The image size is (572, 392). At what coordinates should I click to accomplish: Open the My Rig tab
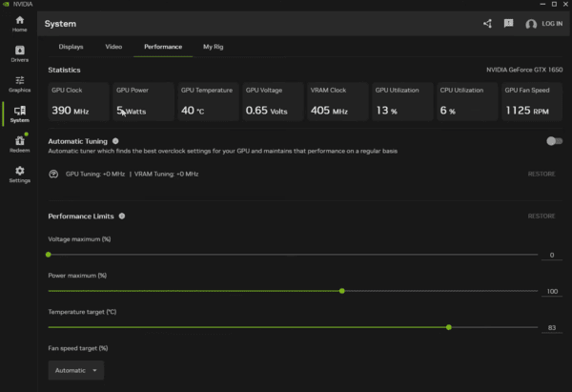coord(213,46)
